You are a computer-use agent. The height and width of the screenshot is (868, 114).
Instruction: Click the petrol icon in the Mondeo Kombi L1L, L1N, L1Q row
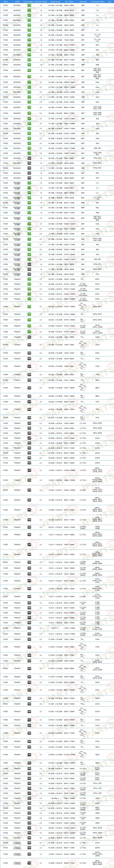tap(29, 198)
